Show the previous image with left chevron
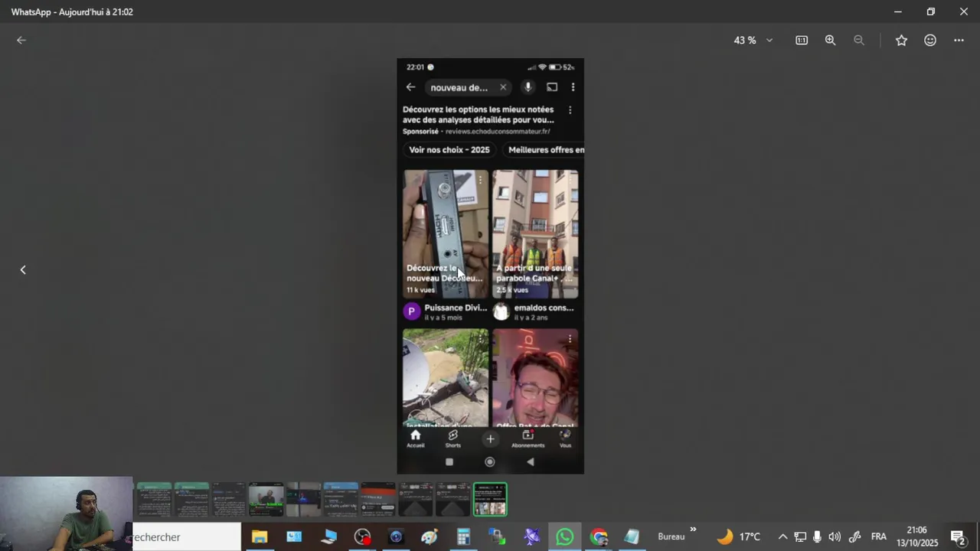Screen dimensions: 980x551 pyautogui.click(x=23, y=269)
